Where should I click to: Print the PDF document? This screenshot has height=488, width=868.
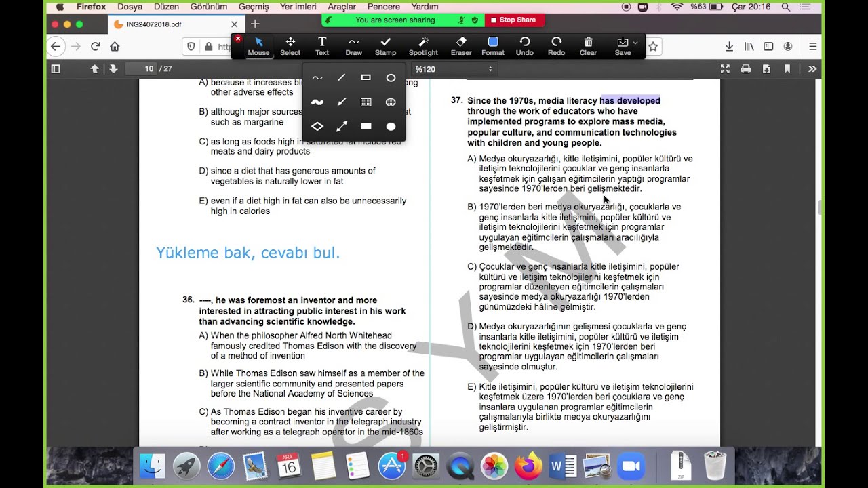tap(746, 69)
